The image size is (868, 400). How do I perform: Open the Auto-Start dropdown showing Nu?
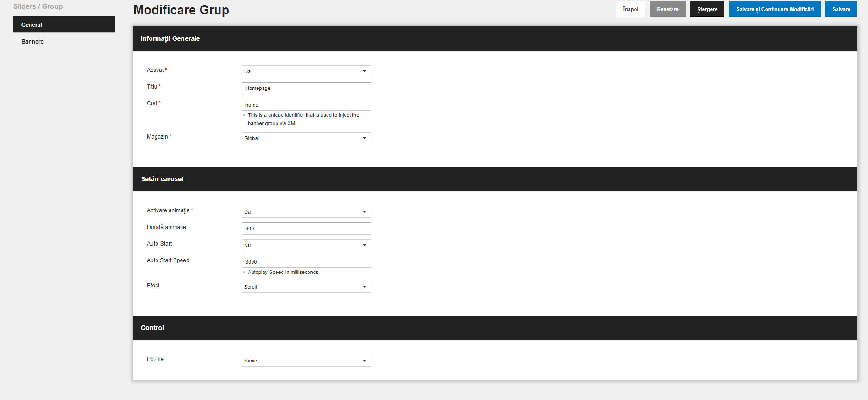[x=306, y=245]
